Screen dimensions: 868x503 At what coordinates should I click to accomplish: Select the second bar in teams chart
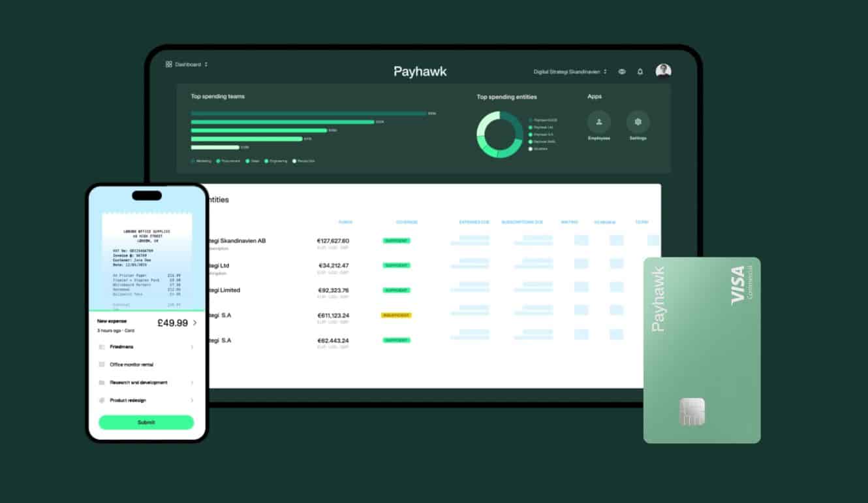pos(283,122)
